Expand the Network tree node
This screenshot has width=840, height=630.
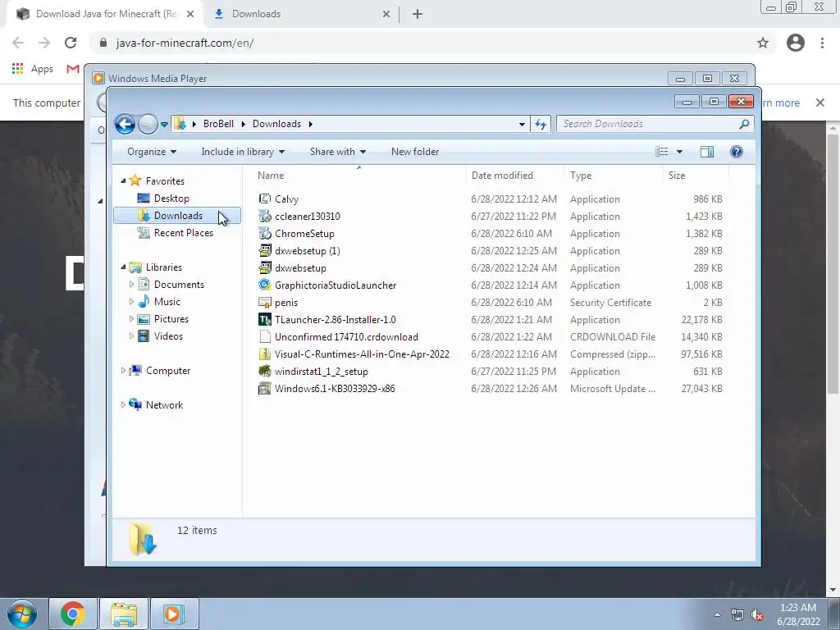coord(123,405)
